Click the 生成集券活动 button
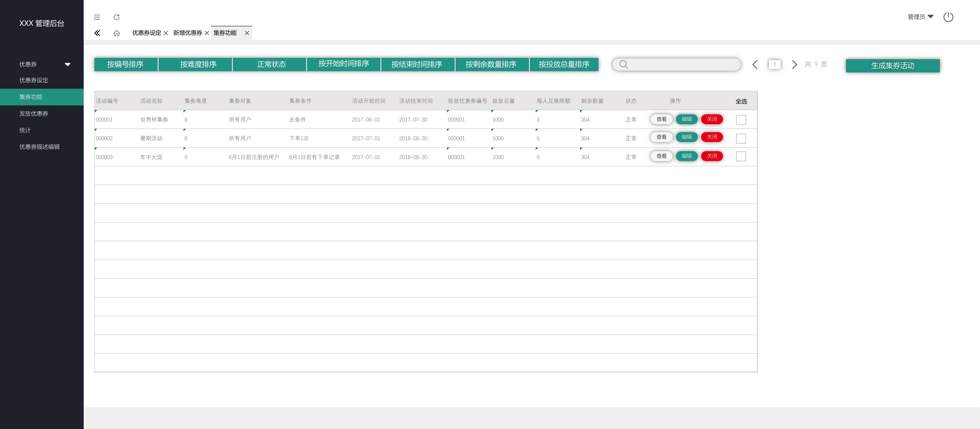980x429 pixels. (x=893, y=65)
